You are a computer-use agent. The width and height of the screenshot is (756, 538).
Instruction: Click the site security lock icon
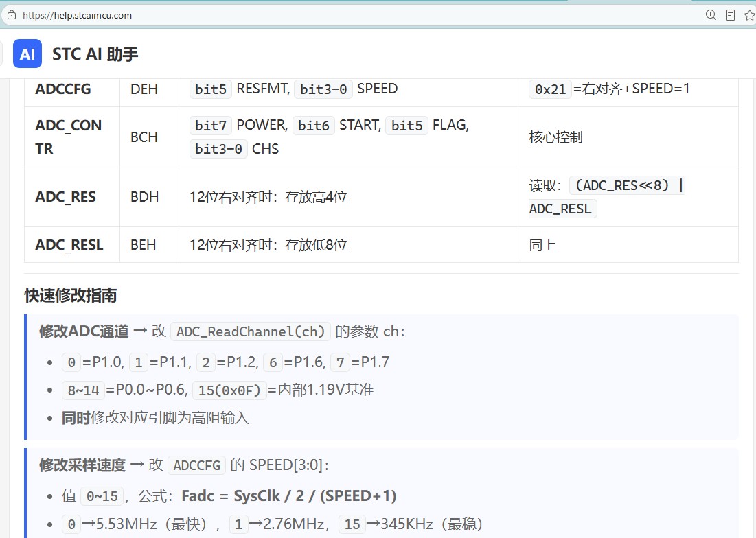click(x=12, y=15)
